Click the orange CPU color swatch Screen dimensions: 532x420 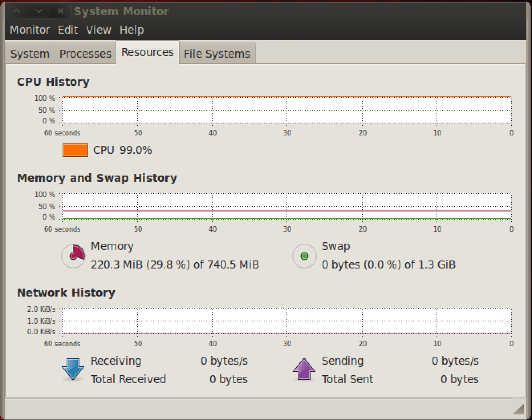[x=75, y=150]
